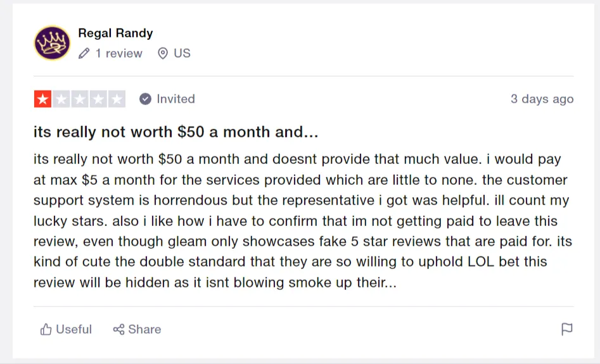Click the US country label
The image size is (600, 364).
coord(182,54)
